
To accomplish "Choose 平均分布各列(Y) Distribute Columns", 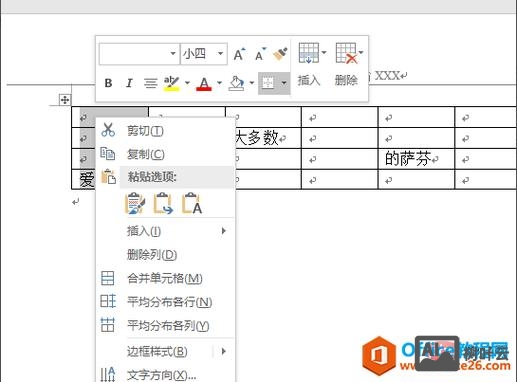I will (x=165, y=325).
